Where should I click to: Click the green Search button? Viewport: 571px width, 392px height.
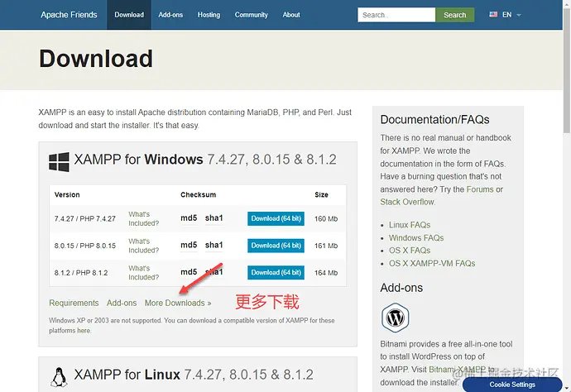click(x=455, y=15)
